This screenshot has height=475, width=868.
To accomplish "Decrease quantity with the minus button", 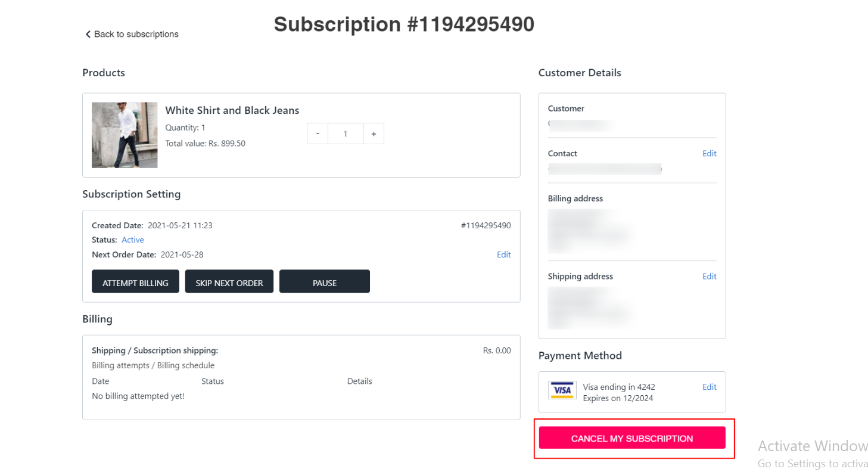I will click(318, 134).
